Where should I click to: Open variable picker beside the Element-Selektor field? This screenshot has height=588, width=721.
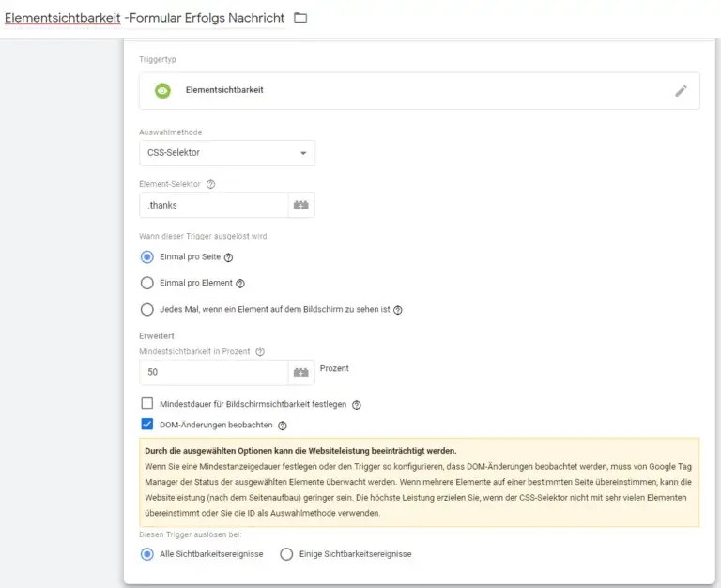pos(301,205)
